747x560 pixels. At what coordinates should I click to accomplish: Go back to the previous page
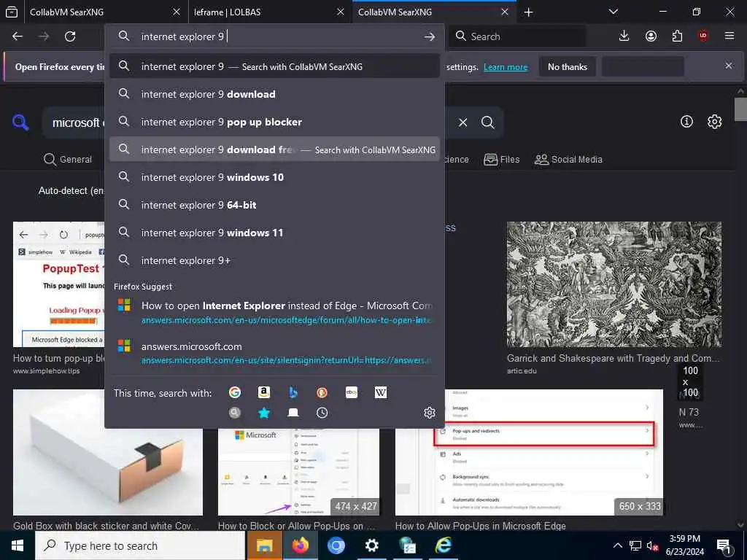coord(18,36)
